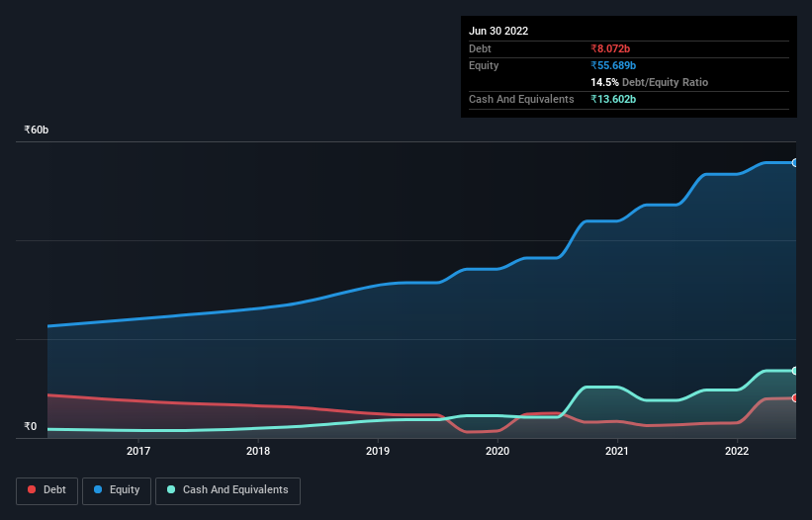Click the Jun 30 2022 tooltip date
The image size is (812, 520).
498,31
